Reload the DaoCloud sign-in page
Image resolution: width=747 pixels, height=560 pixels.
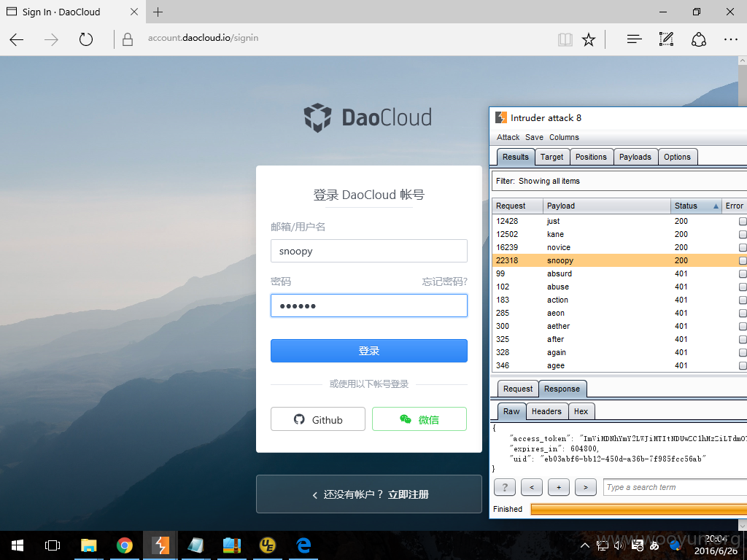86,39
